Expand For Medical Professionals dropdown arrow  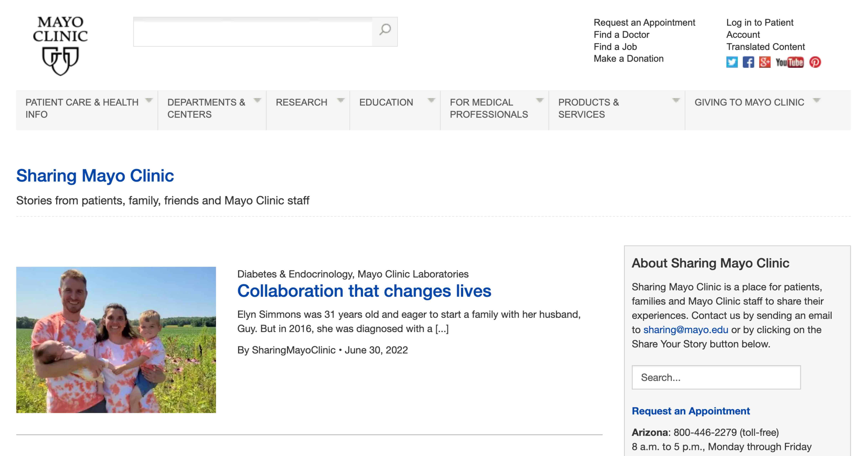(x=539, y=100)
